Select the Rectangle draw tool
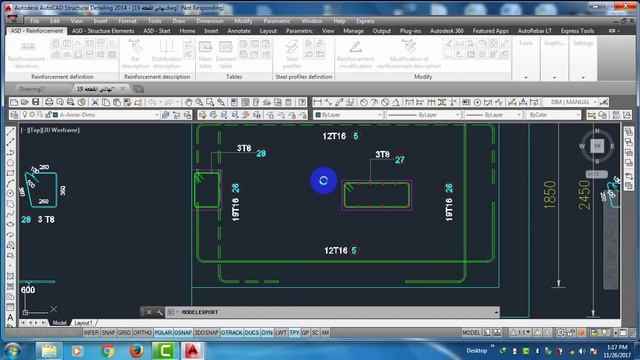The image size is (640, 360). tap(10, 173)
